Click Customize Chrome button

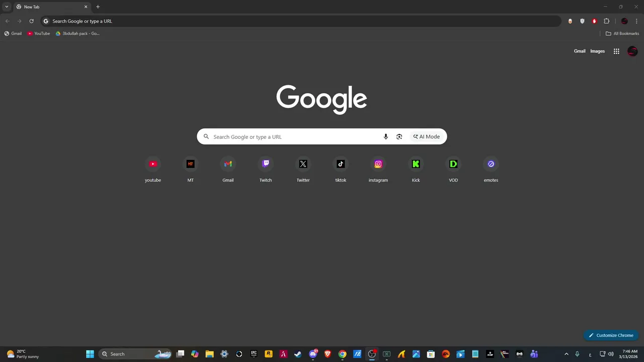coord(611,335)
